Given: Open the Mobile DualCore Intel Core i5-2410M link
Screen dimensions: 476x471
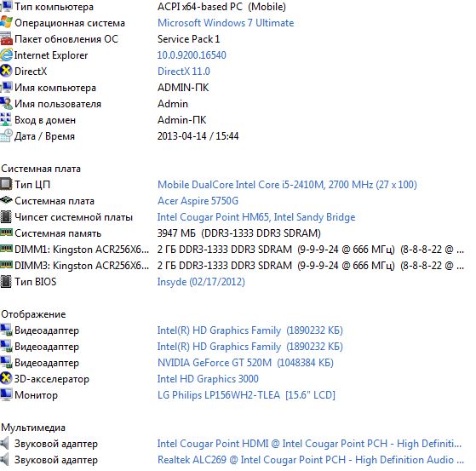Looking at the screenshot, I should click(x=287, y=185).
